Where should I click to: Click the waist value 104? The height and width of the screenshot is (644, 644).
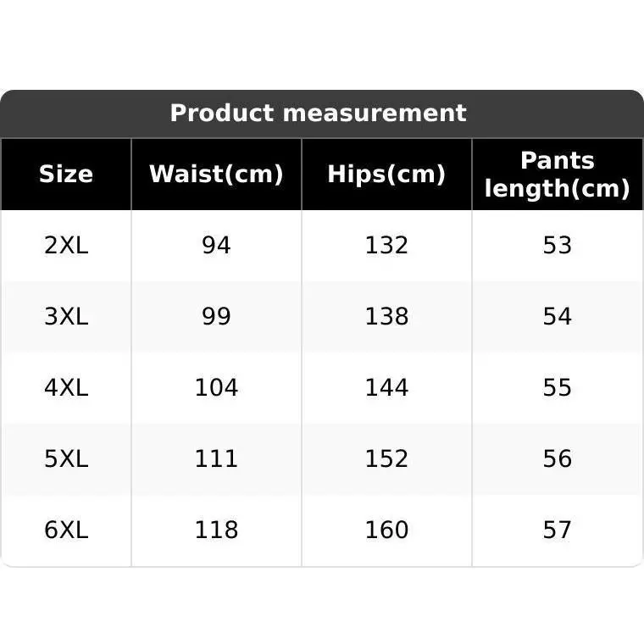tap(216, 388)
